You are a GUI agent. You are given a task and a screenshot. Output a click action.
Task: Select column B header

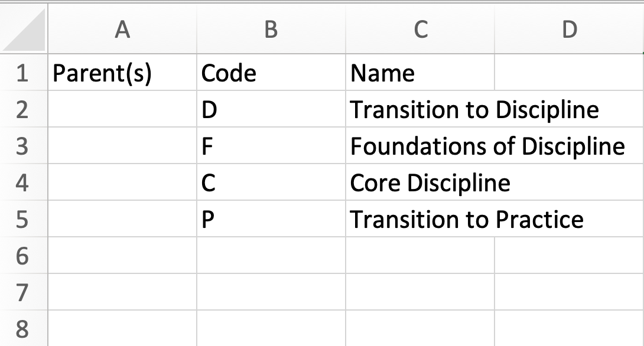click(271, 30)
